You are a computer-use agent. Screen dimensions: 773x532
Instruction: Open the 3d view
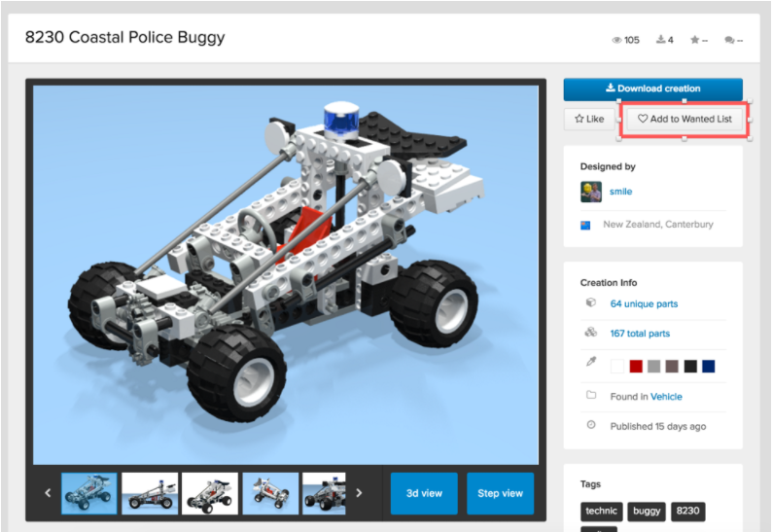coord(424,493)
